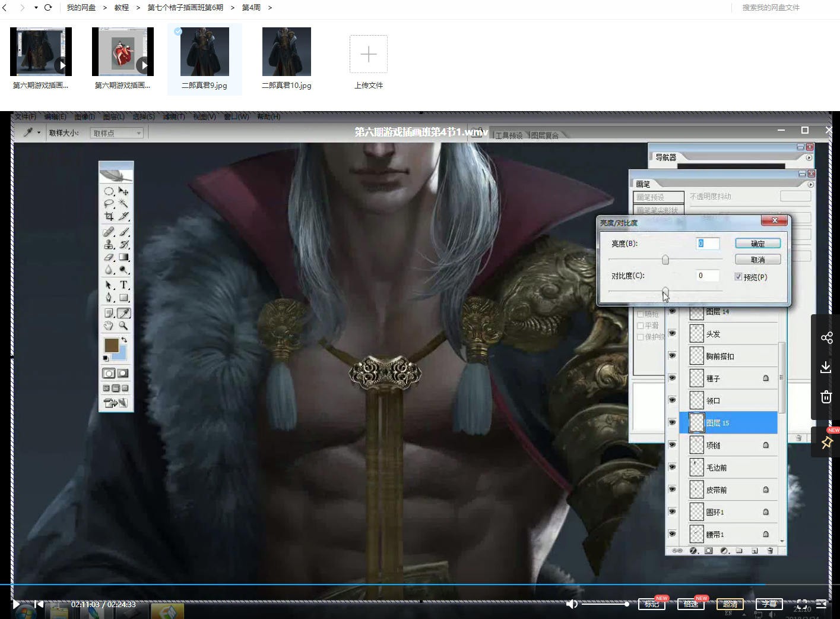
Task: Download the video using the download icon
Action: pos(826,367)
